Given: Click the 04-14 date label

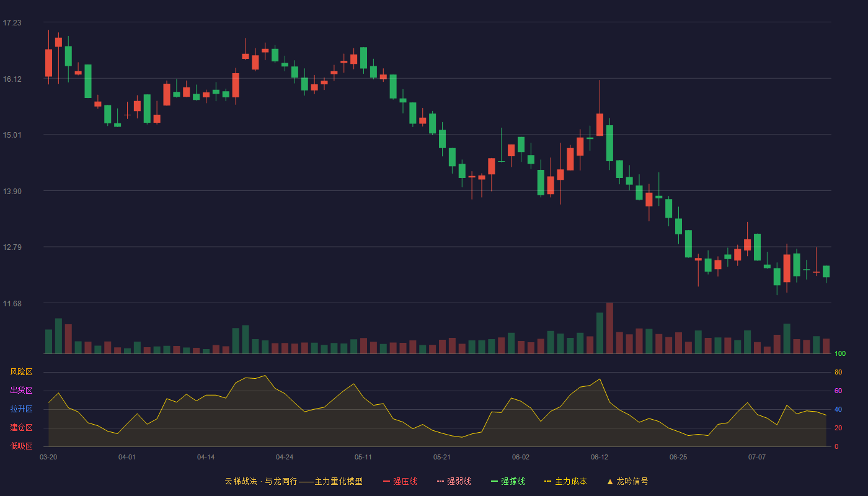Looking at the screenshot, I should pyautogui.click(x=206, y=457).
